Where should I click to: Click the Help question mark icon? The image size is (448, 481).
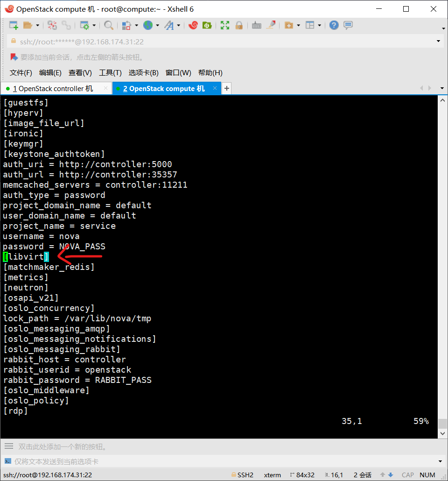(x=334, y=25)
